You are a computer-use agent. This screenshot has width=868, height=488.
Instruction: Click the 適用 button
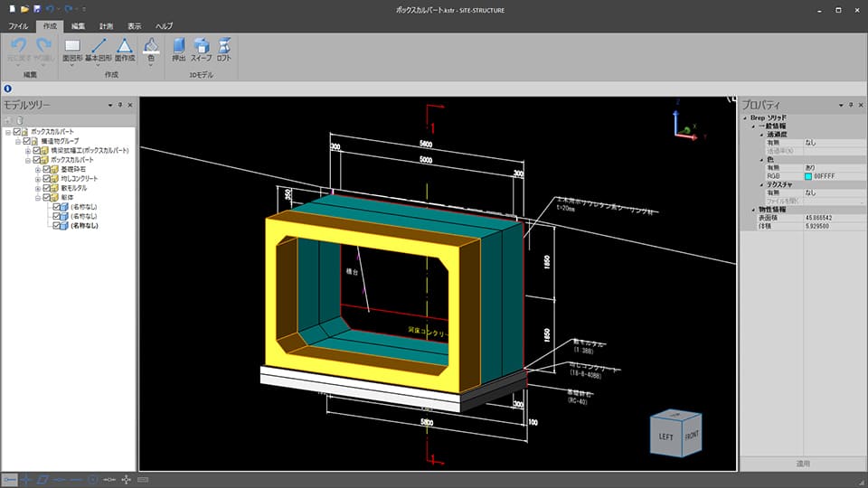(x=803, y=464)
